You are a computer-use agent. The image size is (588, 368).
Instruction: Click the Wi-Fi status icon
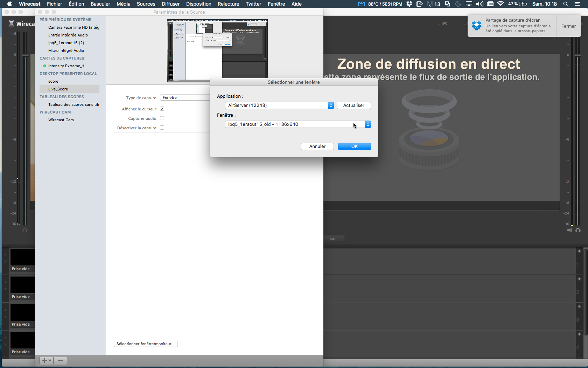[x=500, y=4]
